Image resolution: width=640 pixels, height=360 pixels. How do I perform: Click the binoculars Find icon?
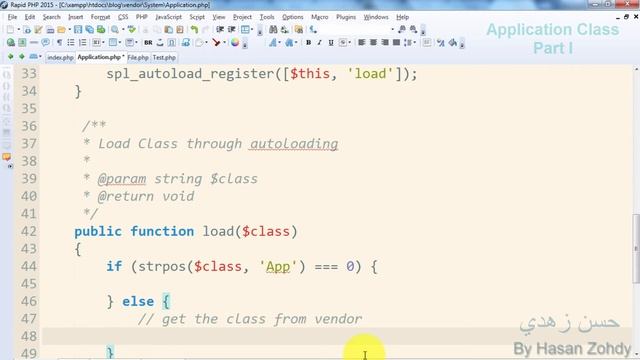point(273,30)
